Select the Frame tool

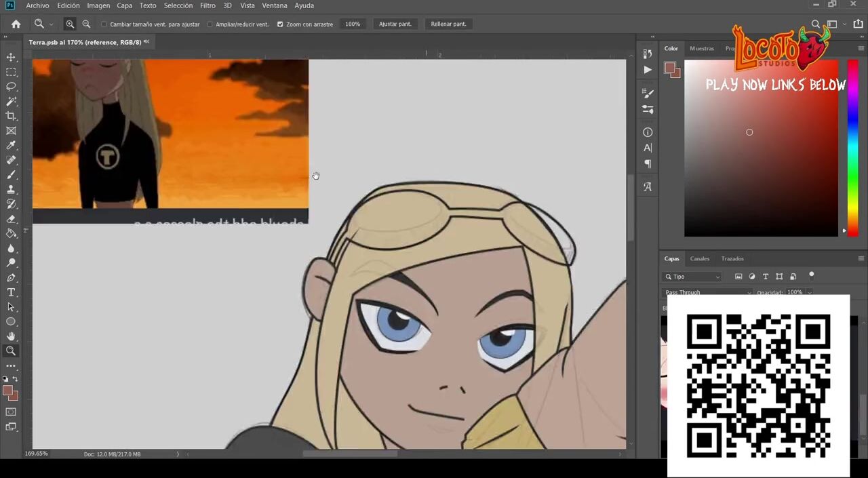pyautogui.click(x=11, y=131)
